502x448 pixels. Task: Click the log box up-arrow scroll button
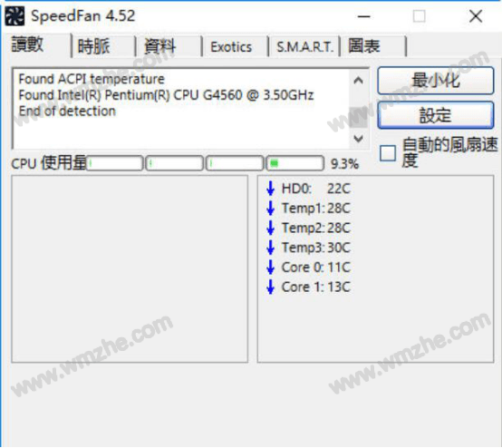(358, 81)
